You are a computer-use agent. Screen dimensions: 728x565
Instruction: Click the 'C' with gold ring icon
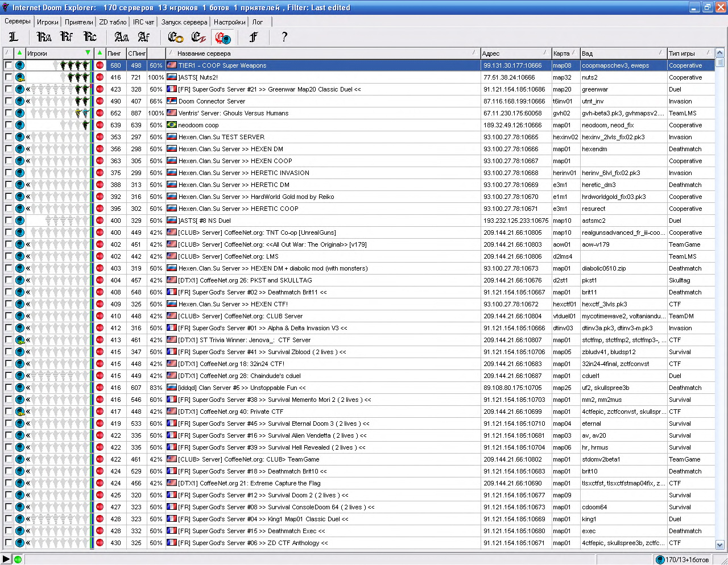click(176, 38)
